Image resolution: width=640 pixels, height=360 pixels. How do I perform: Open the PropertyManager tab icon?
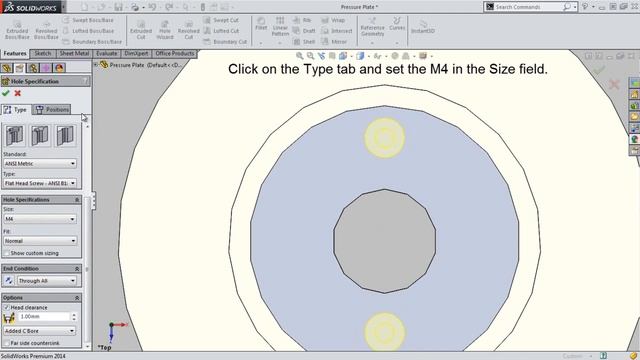pyautogui.click(x=20, y=68)
